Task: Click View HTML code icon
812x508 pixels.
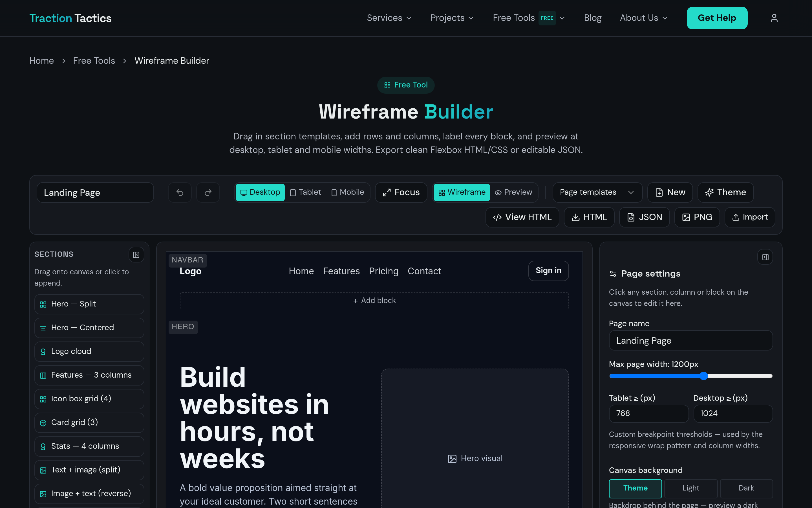Action: click(522, 217)
